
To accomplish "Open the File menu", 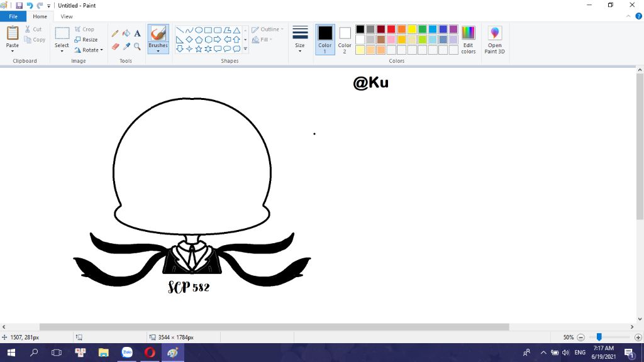I will coord(13,16).
